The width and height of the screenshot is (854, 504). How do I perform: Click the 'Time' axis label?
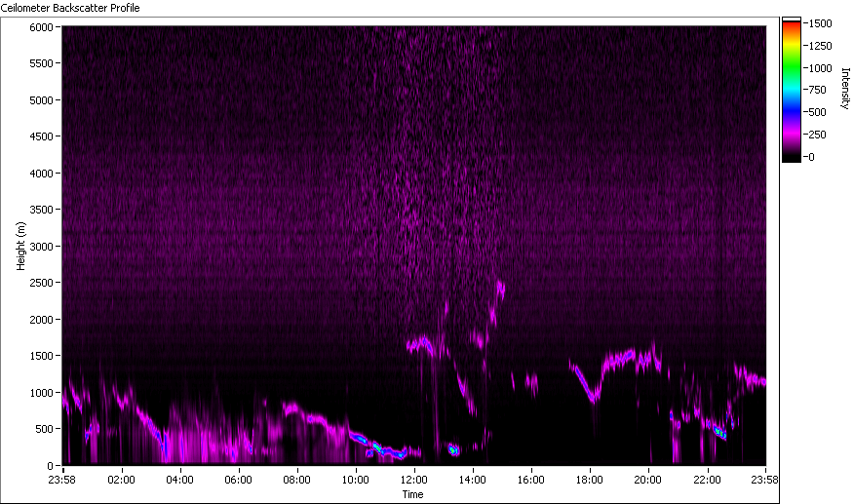pos(412,494)
